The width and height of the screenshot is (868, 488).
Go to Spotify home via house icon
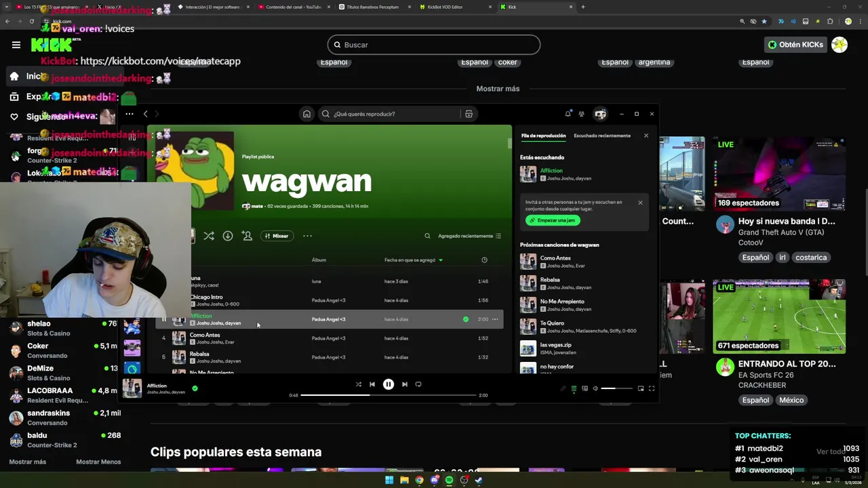coord(307,114)
